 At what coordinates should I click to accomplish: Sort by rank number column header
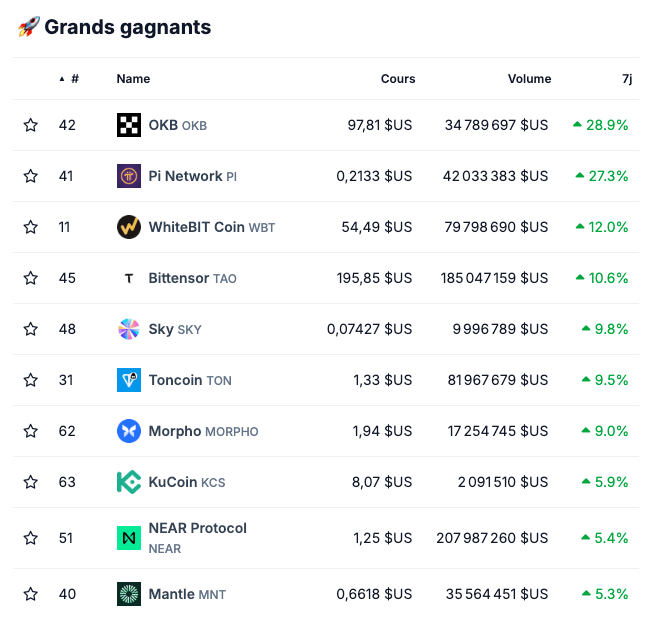point(74,79)
